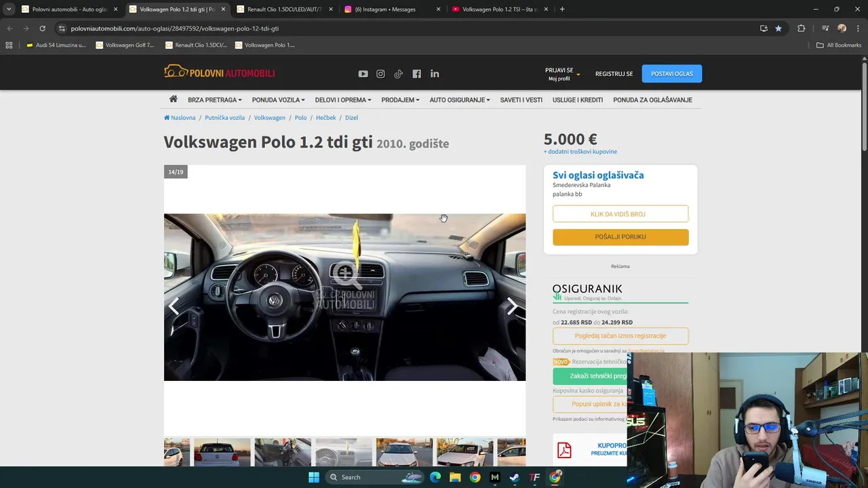Click the address bar URL field
Viewport: 868px width, 488px height.
click(x=407, y=28)
